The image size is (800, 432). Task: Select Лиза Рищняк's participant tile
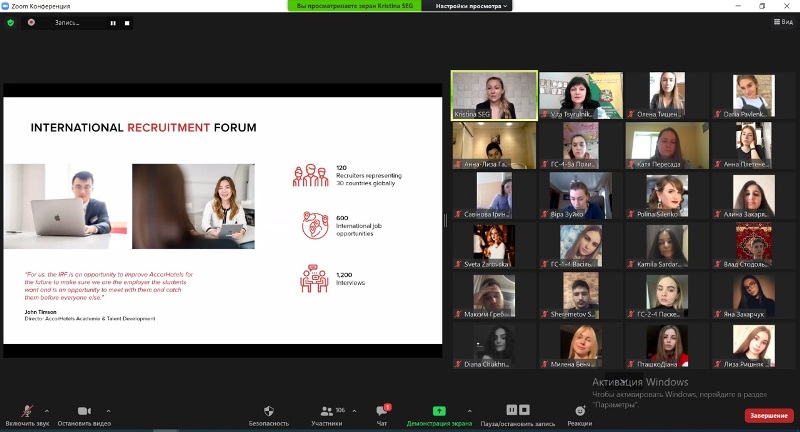[754, 345]
